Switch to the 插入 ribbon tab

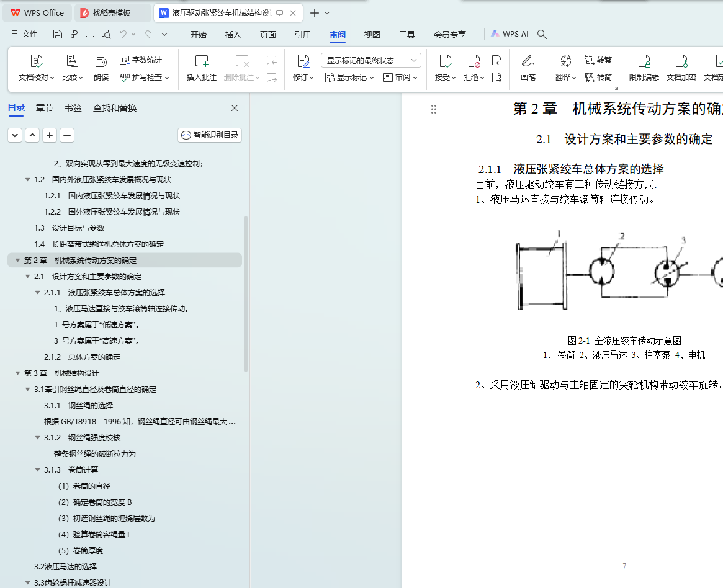tap(233, 35)
